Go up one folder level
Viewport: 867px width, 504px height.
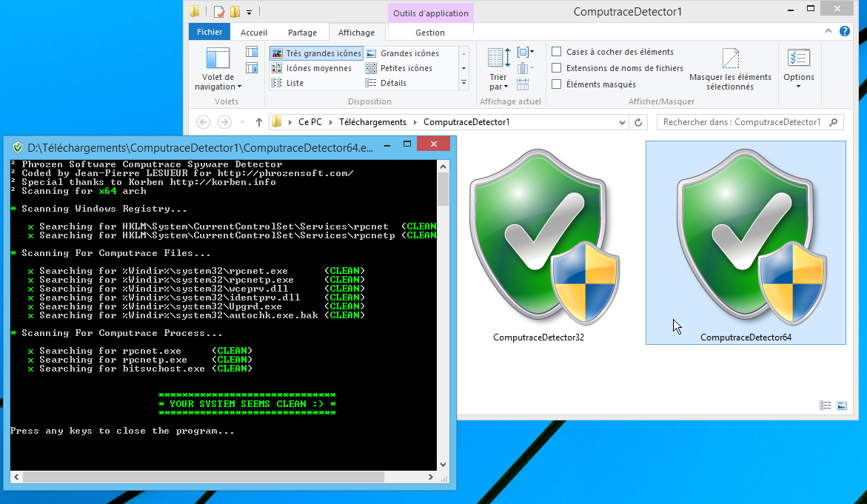[x=259, y=122]
